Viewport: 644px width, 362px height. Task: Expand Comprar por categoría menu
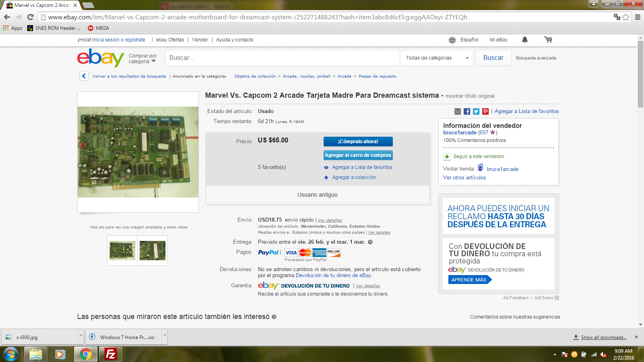142,59
